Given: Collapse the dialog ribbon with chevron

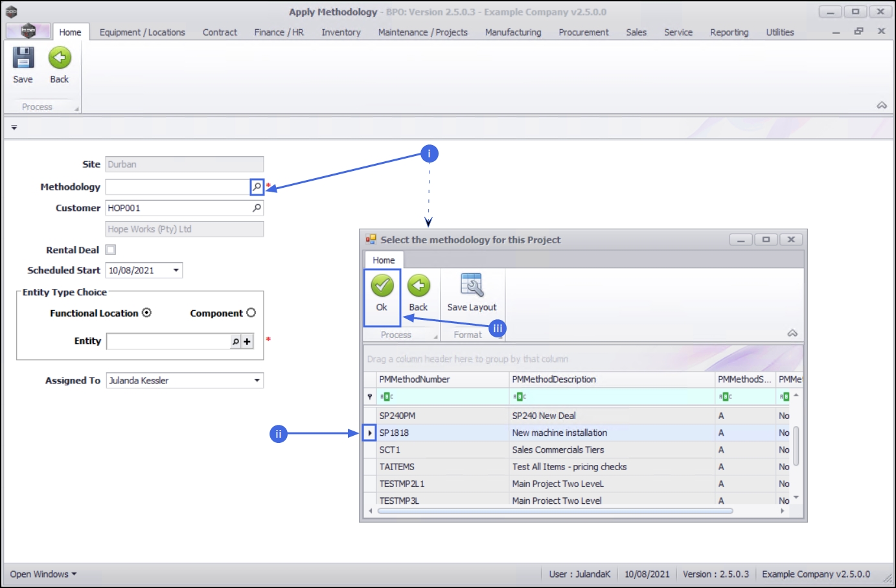Looking at the screenshot, I should [792, 333].
